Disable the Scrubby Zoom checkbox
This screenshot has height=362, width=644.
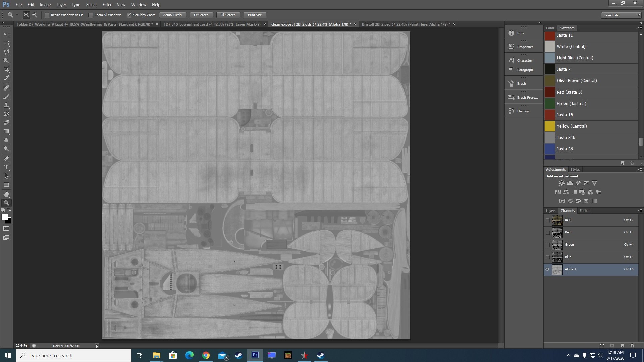tap(129, 15)
